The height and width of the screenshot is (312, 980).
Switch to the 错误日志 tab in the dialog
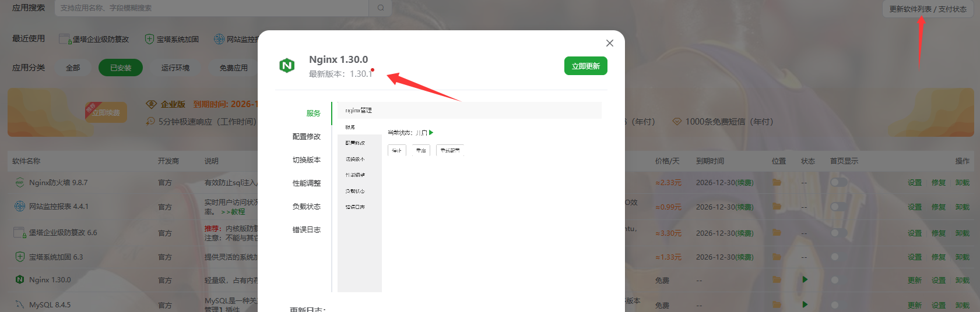(307, 229)
